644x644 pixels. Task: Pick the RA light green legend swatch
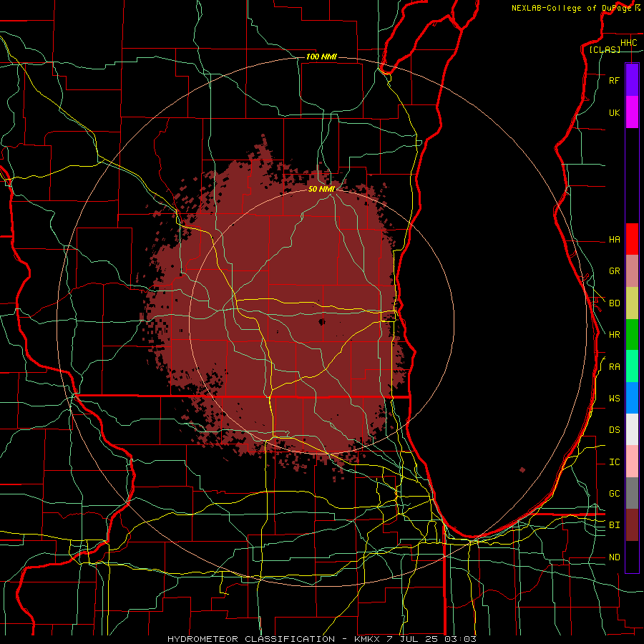[632, 366]
